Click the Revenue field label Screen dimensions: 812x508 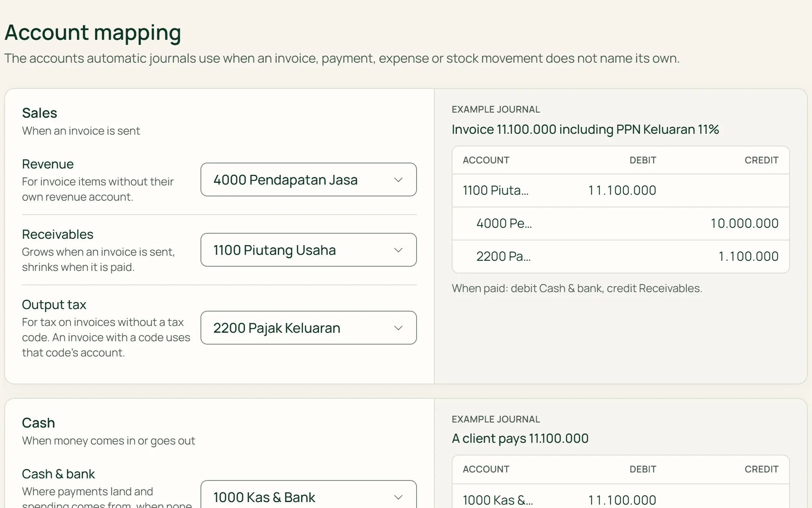click(x=48, y=164)
